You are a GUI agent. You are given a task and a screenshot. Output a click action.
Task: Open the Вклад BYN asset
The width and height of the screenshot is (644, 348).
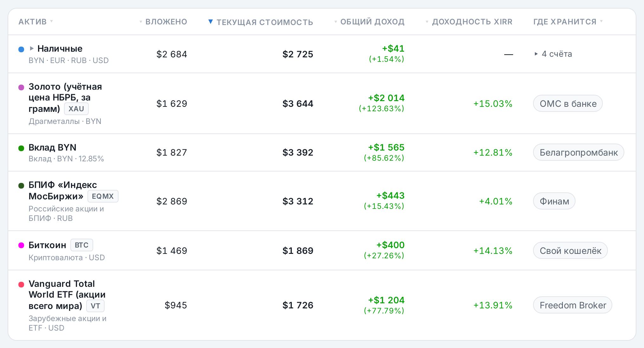53,147
